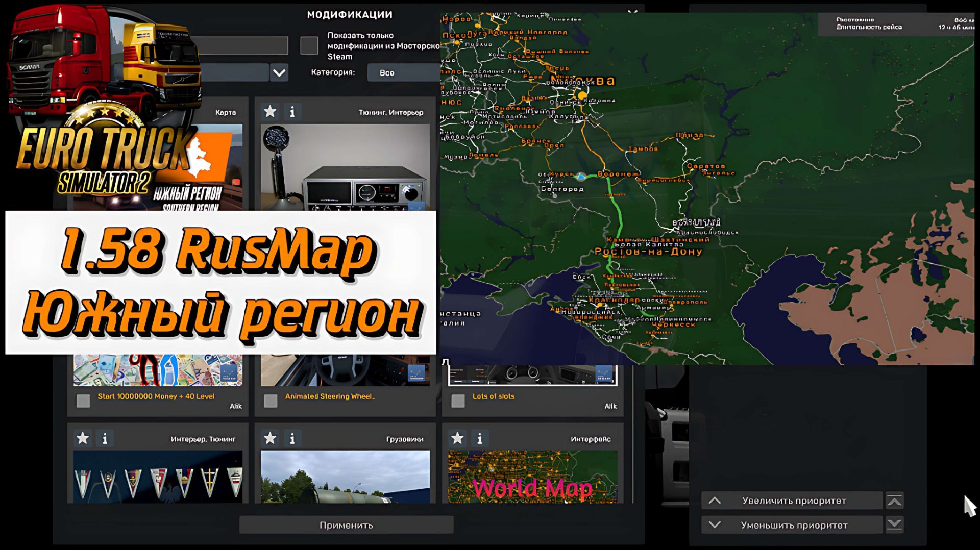Tick the Start 10000000 Money + 40 Level checkbox
This screenshot has width=980, height=550.
coord(83,401)
